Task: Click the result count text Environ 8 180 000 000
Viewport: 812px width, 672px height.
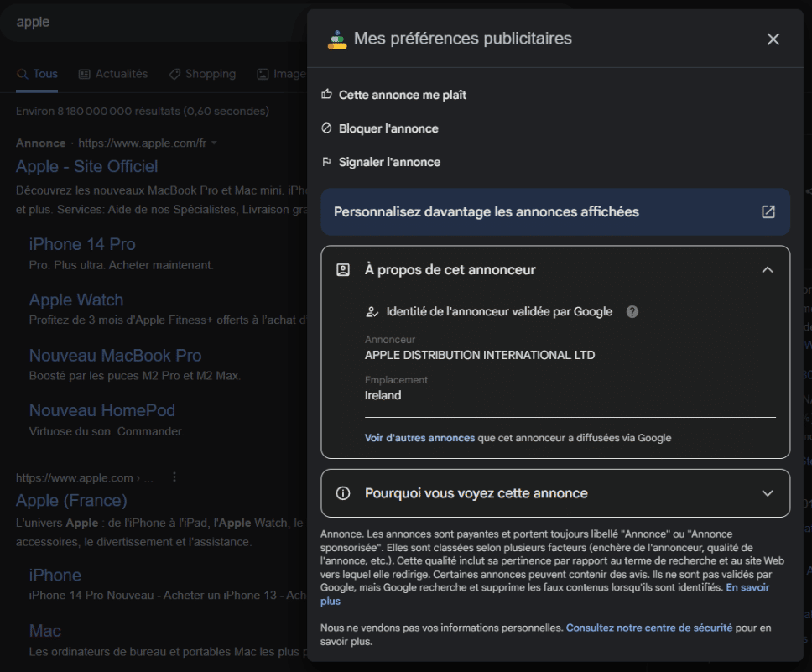Action: tap(143, 111)
